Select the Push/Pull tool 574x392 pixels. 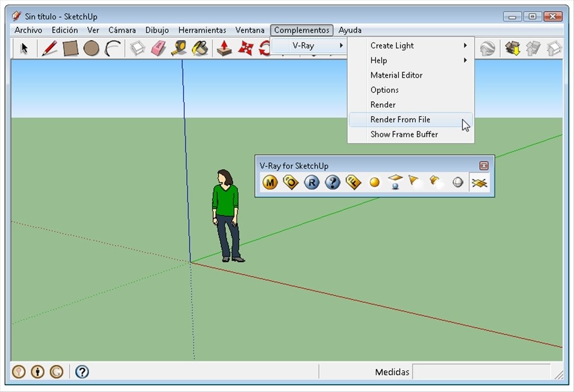click(x=224, y=48)
